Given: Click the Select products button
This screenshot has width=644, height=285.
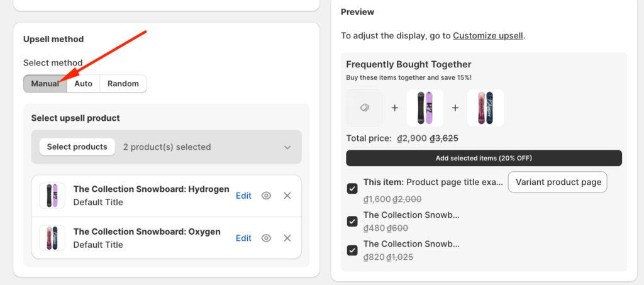Looking at the screenshot, I should 77,147.
